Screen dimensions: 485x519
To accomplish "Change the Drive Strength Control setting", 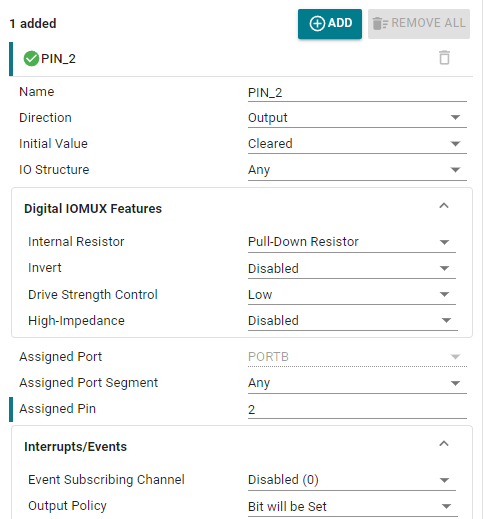I will (x=352, y=295).
